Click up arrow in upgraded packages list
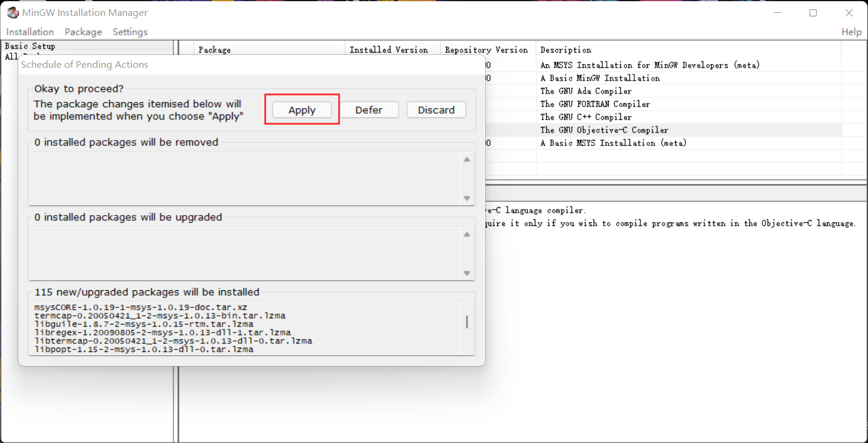The image size is (868, 443). 467,235
